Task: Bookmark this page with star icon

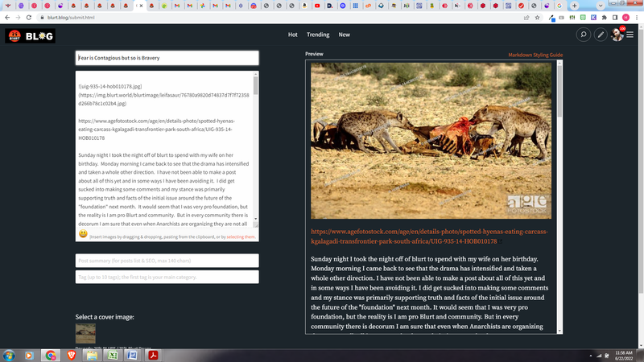Action: pyautogui.click(x=537, y=18)
